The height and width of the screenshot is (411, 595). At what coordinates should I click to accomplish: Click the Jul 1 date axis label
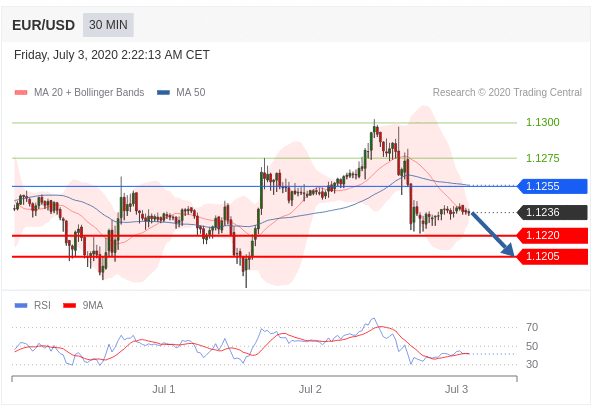164,389
